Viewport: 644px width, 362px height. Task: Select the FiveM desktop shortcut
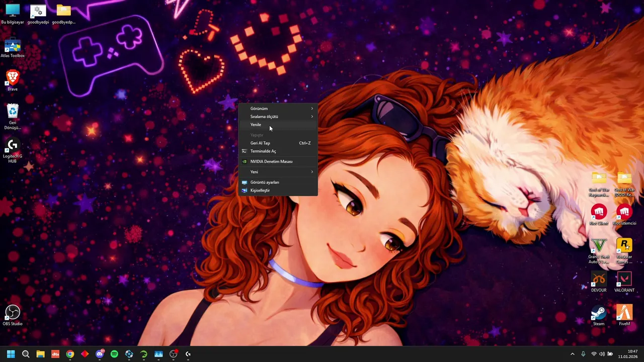tap(624, 316)
